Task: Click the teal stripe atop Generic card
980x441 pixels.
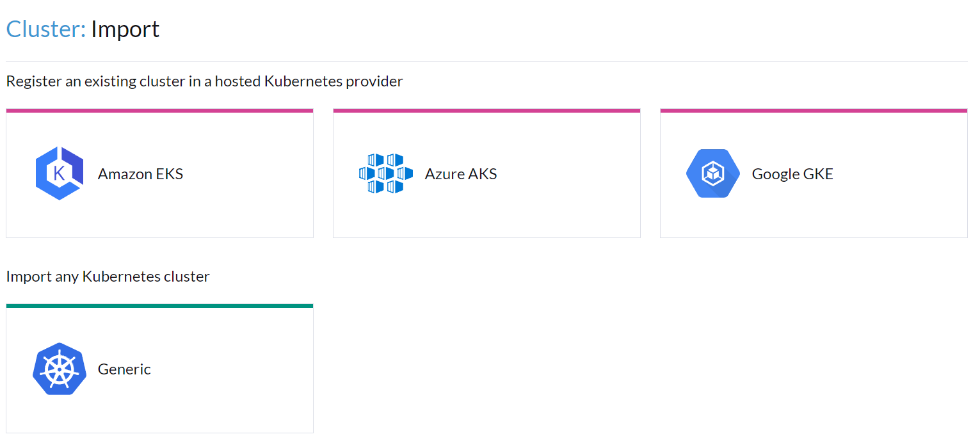Action: coord(159,305)
